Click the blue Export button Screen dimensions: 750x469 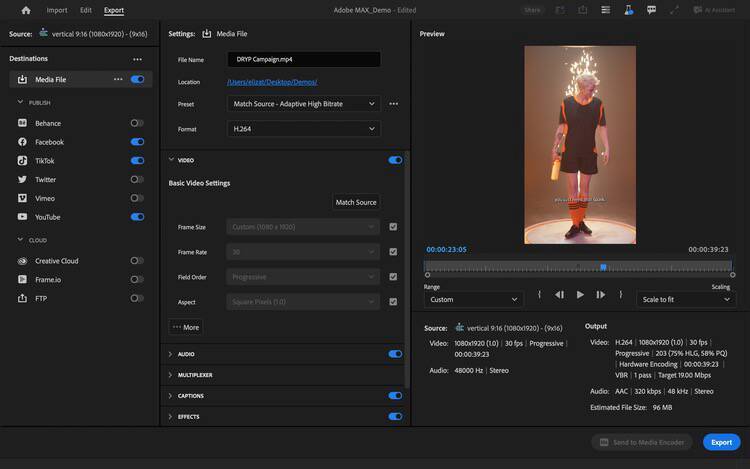click(x=720, y=442)
